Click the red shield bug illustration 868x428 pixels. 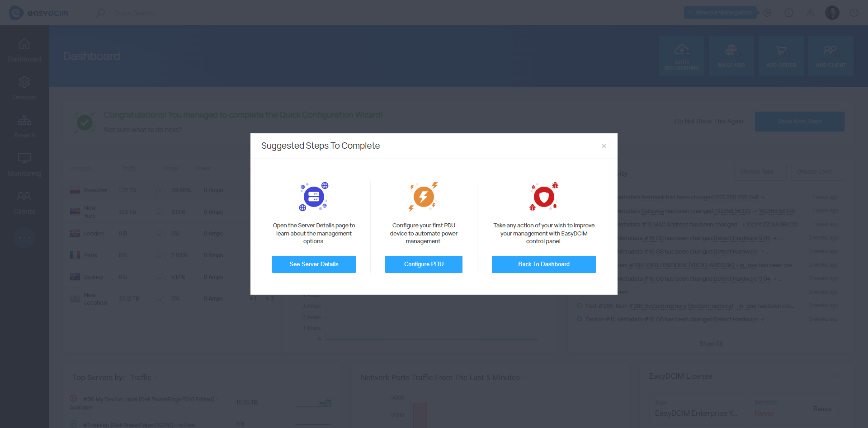544,197
